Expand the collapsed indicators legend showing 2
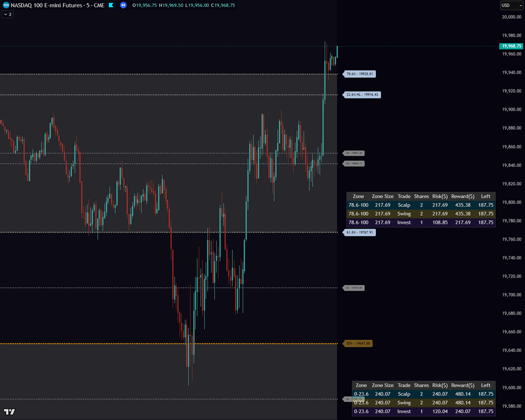The image size is (525, 420). (8, 15)
